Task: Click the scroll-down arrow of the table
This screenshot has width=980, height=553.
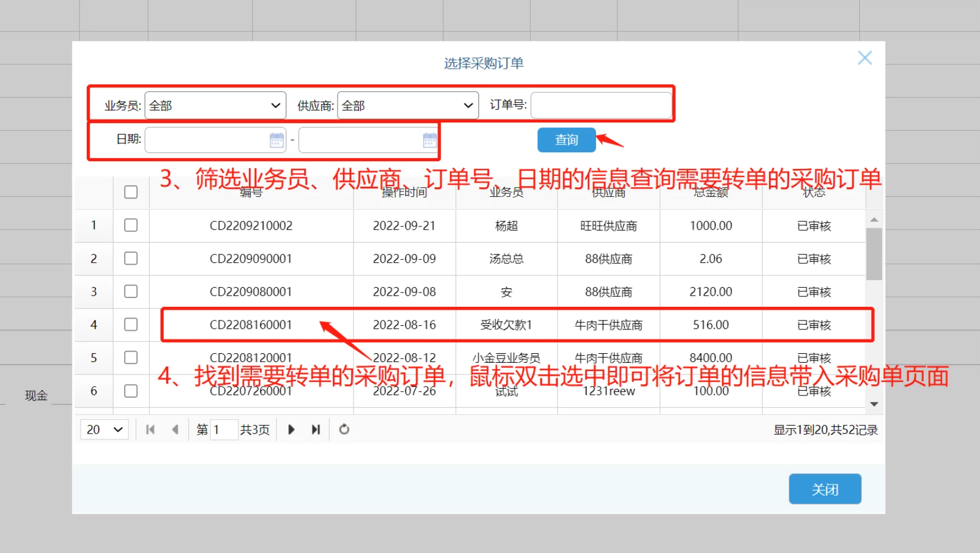Action: 874,404
